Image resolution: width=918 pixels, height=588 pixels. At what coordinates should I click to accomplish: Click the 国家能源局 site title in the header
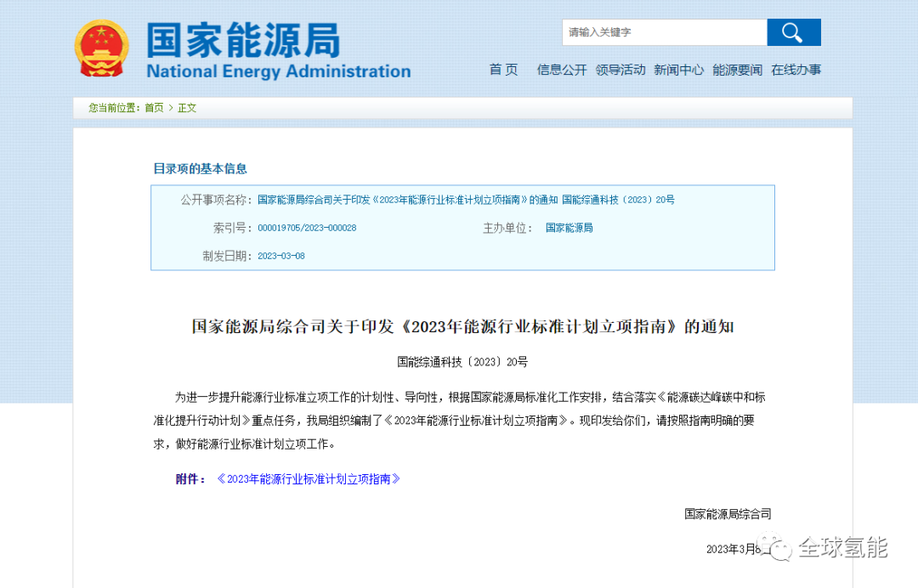click(x=243, y=40)
